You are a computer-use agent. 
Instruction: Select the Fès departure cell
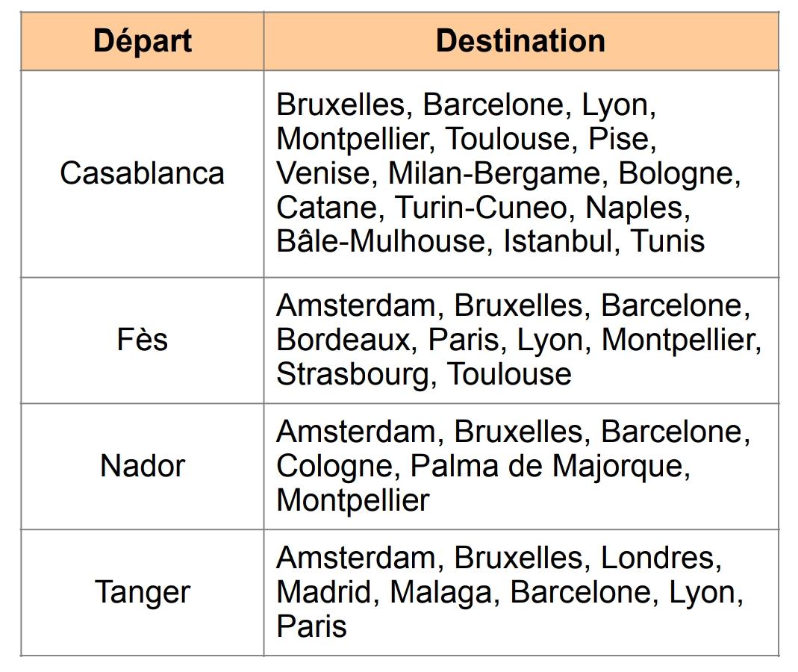point(143,340)
